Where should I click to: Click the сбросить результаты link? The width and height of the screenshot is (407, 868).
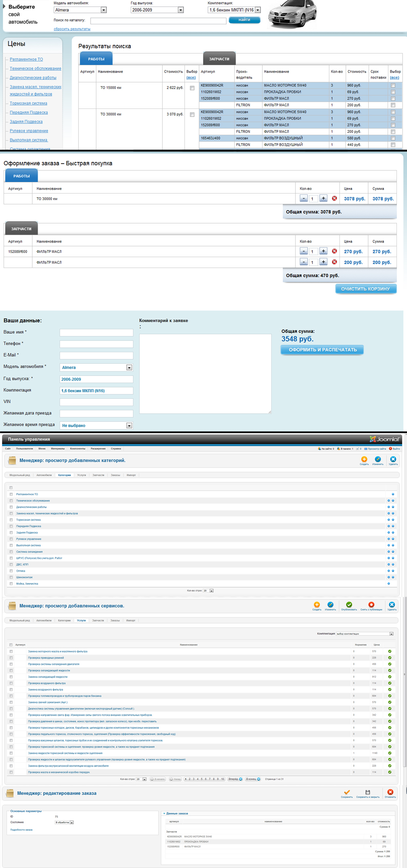72,29
